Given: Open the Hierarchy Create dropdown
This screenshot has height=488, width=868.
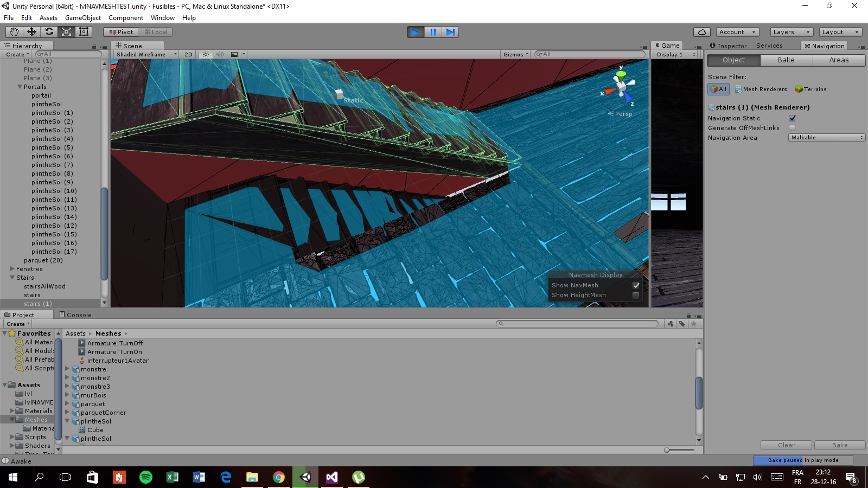Looking at the screenshot, I should point(17,54).
